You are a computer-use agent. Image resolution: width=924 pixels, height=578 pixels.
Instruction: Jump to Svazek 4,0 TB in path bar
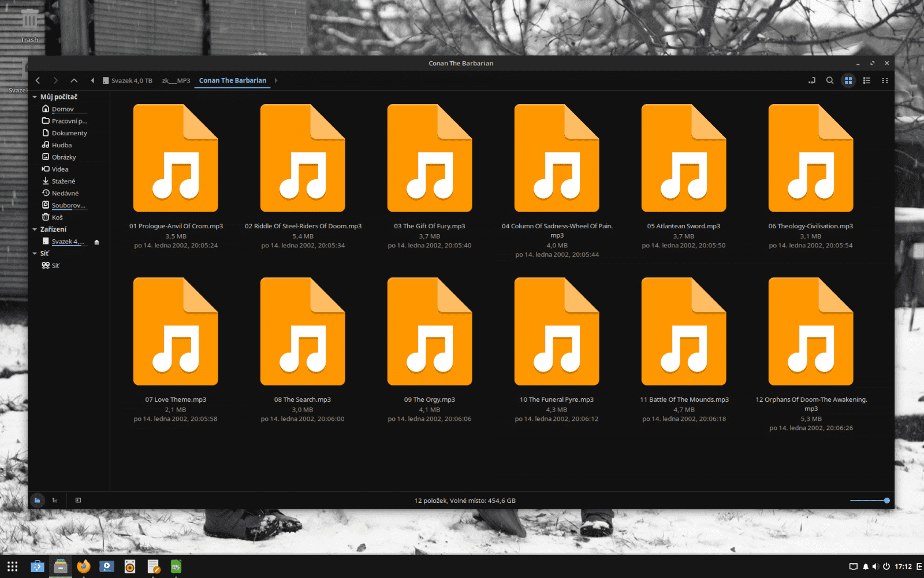[128, 81]
